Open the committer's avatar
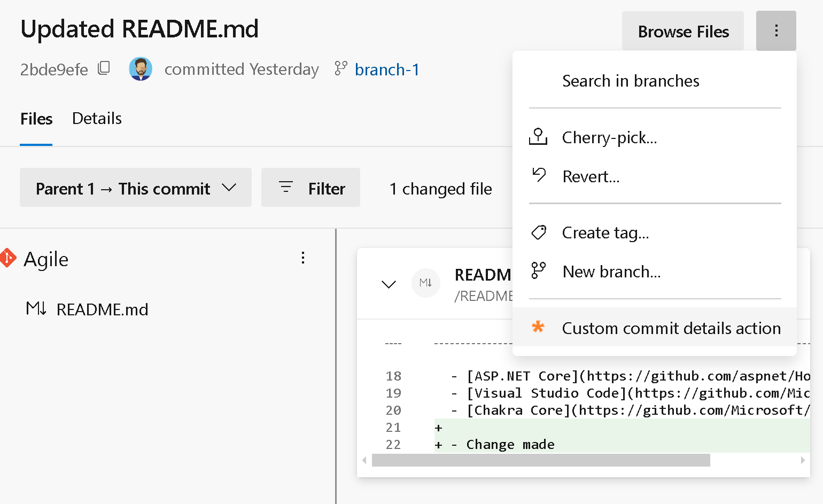 pyautogui.click(x=140, y=68)
